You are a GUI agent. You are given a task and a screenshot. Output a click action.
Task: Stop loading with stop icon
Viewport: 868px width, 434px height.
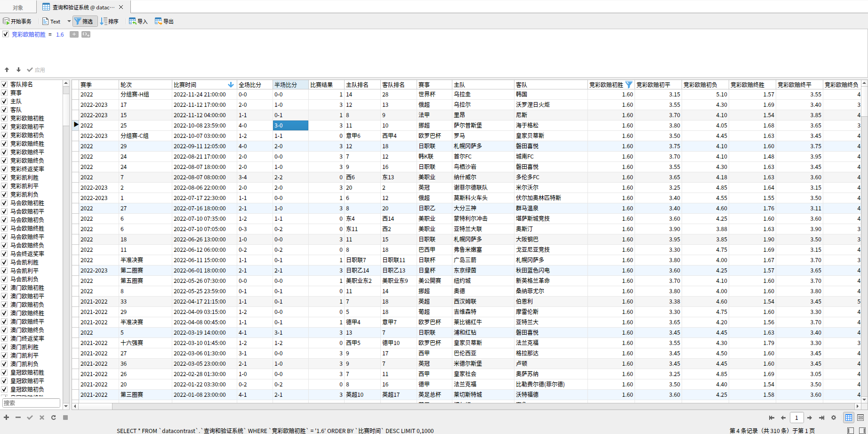click(65, 418)
